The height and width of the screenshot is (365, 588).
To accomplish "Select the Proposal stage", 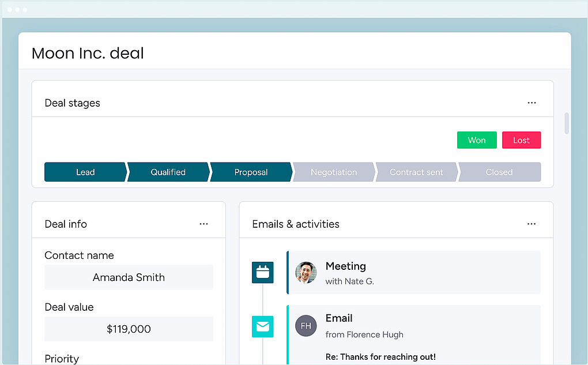I will pos(251,172).
